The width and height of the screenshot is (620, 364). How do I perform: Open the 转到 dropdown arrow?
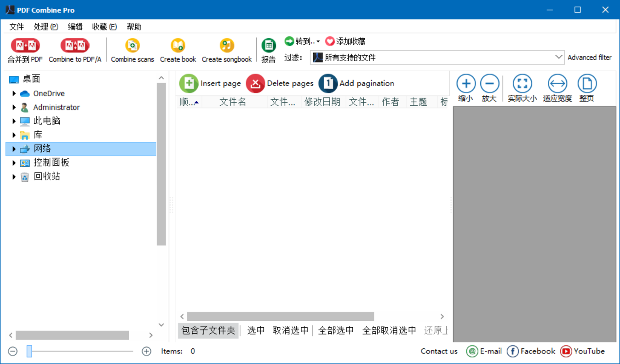(318, 42)
